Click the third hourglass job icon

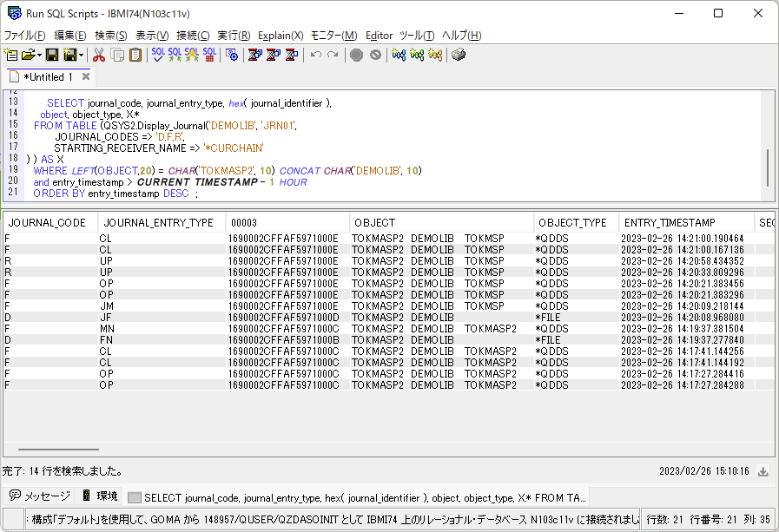[x=292, y=55]
